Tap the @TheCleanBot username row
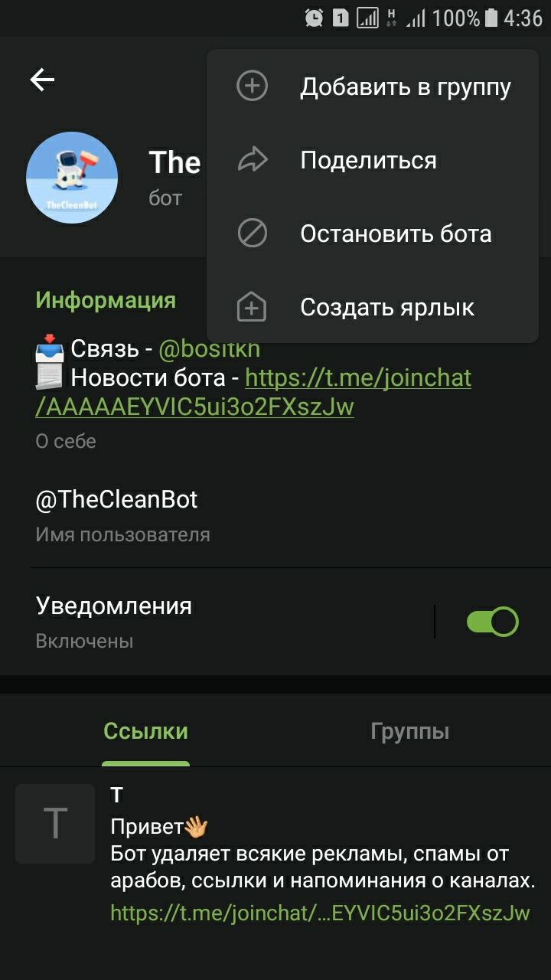Image resolution: width=551 pixels, height=980 pixels. [x=275, y=515]
